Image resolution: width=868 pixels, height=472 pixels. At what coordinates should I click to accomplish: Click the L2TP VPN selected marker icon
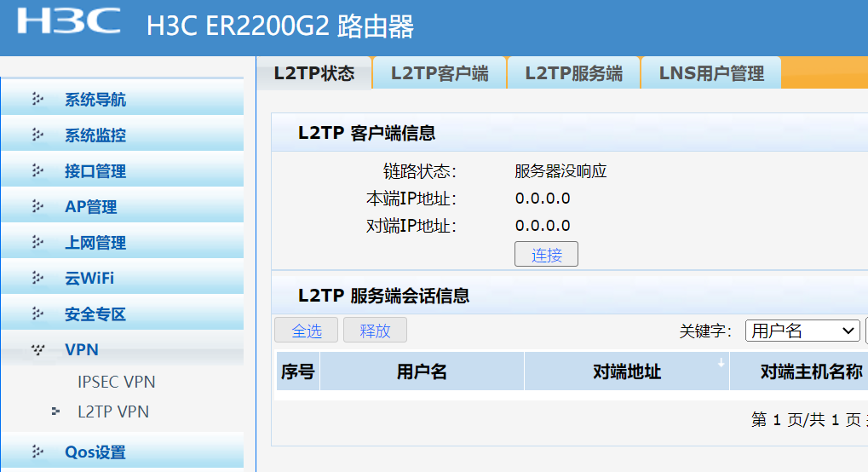[x=55, y=411]
